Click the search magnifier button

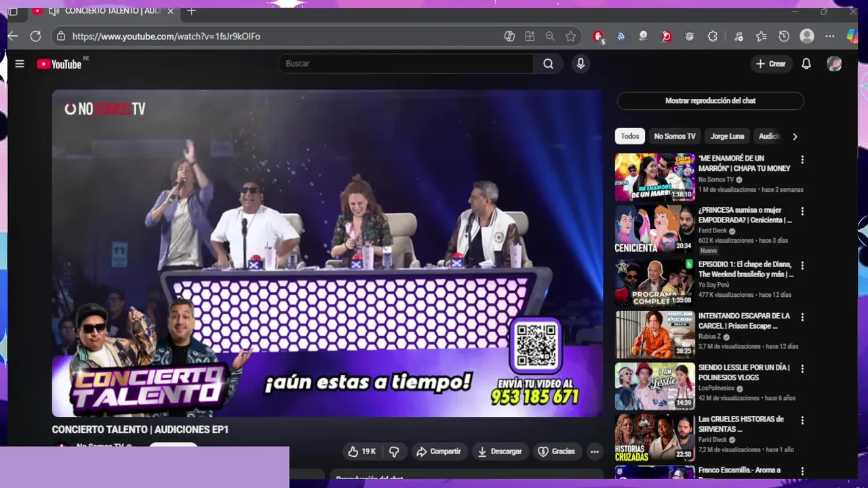pyautogui.click(x=548, y=64)
